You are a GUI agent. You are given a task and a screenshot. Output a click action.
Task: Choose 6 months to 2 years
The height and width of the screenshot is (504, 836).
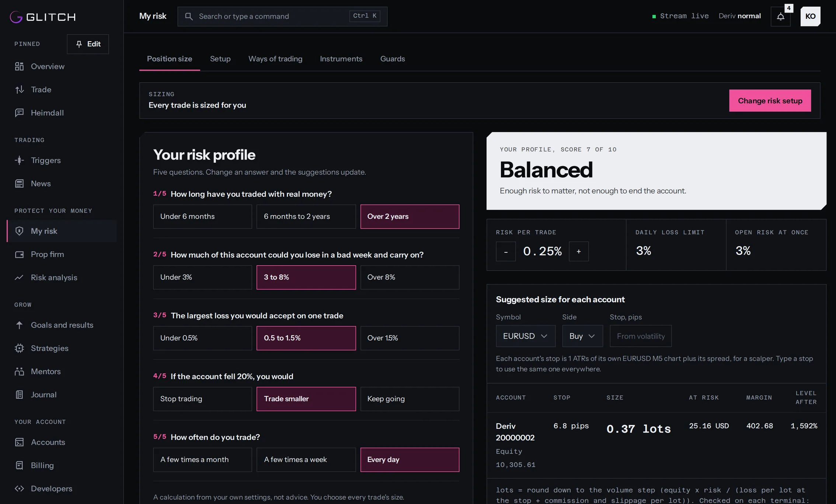click(x=306, y=217)
